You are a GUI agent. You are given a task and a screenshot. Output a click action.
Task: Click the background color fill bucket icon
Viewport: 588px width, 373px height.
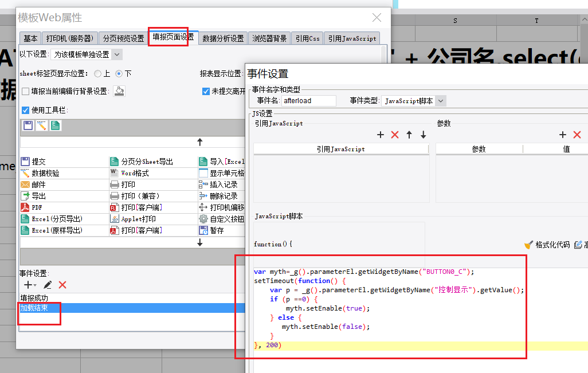tap(119, 91)
